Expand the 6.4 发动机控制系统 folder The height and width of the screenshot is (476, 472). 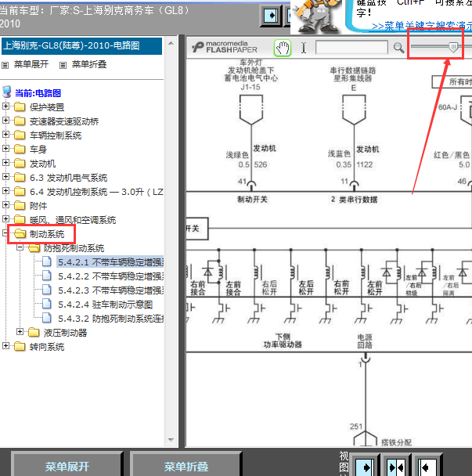tap(5, 190)
